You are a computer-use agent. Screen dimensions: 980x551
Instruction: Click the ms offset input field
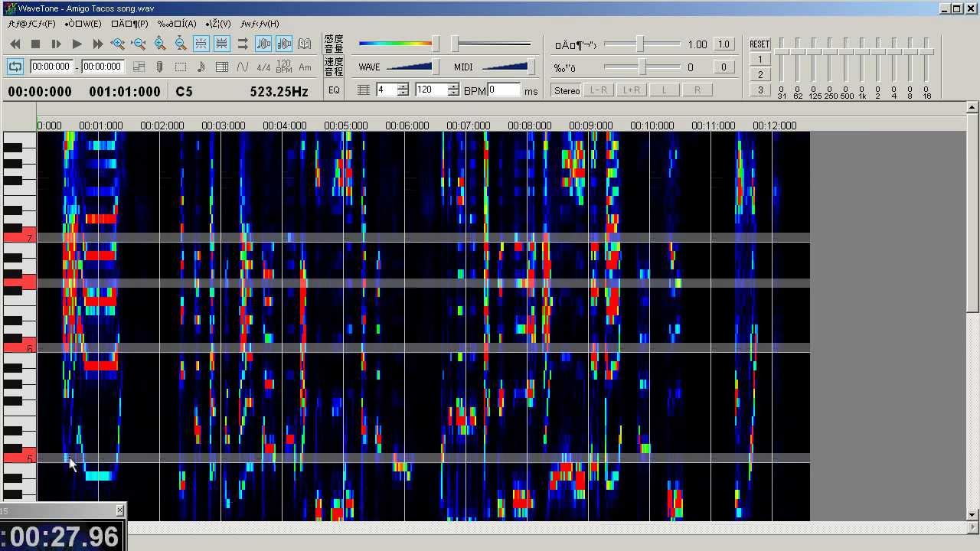click(x=504, y=90)
